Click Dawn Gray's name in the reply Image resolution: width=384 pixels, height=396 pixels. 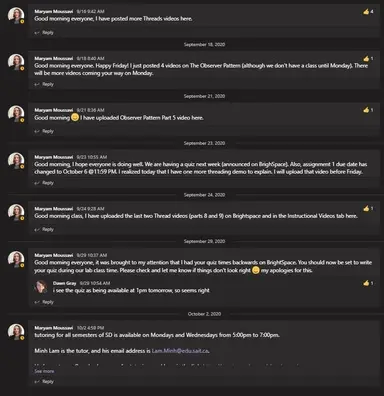coord(65,283)
